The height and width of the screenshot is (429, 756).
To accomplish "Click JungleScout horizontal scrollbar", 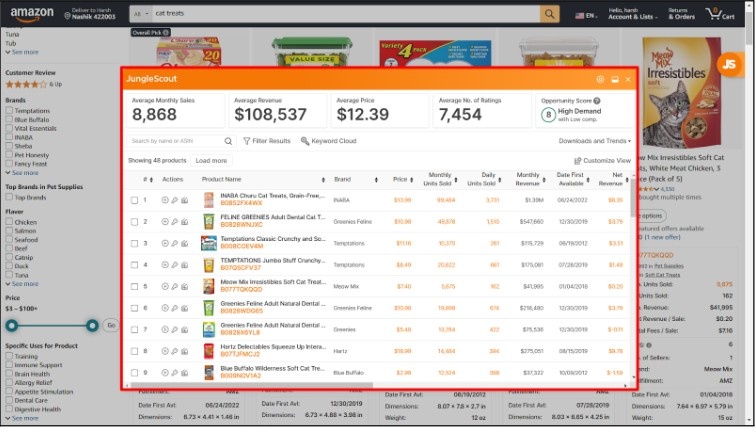I will coord(252,385).
